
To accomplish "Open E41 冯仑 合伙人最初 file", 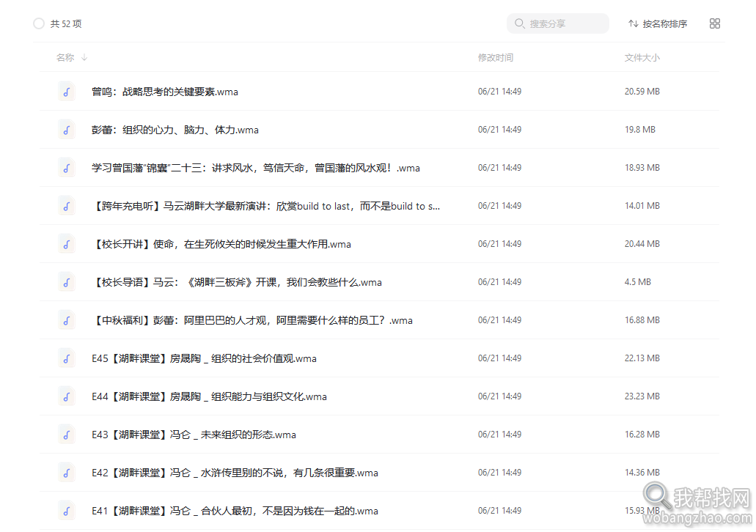I will [x=235, y=510].
